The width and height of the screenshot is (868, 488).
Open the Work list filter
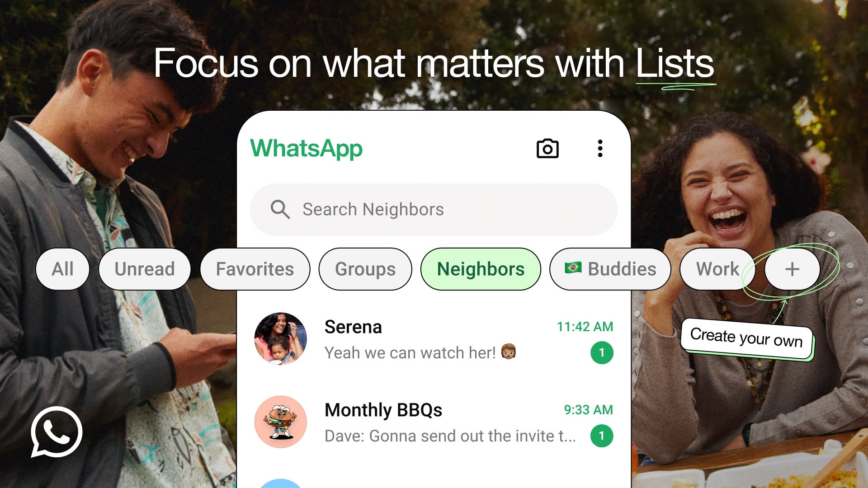coord(718,269)
